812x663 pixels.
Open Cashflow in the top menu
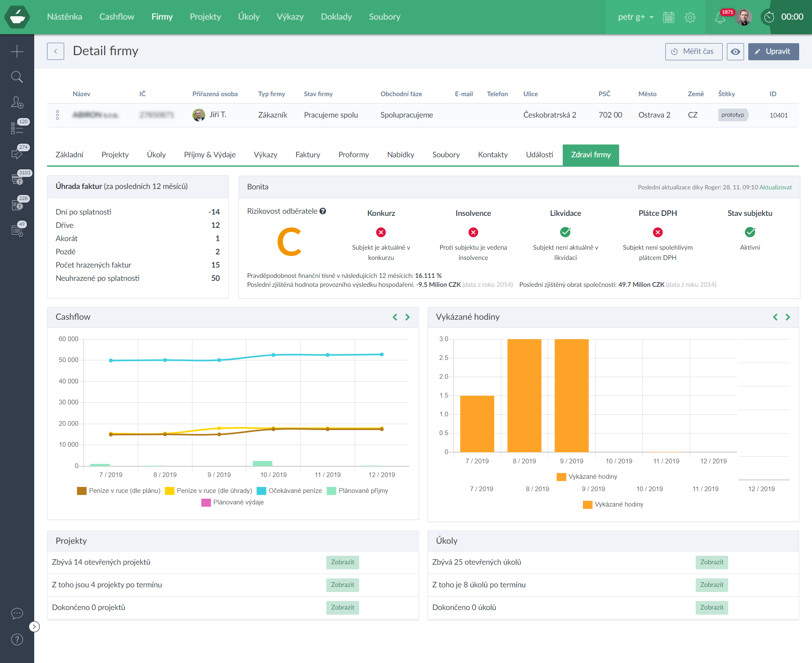116,17
